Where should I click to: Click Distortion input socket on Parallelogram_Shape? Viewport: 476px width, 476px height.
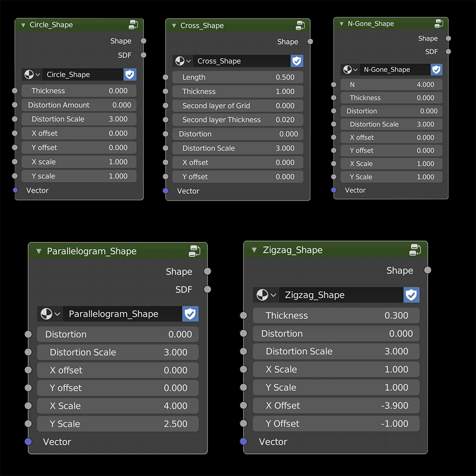pyautogui.click(x=28, y=334)
